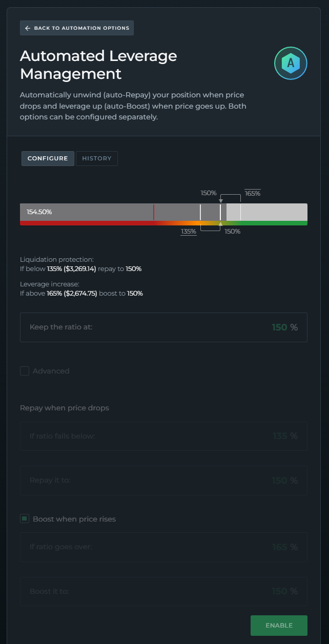Click the underlined 135% label below the bar
The height and width of the screenshot is (644, 329).
pyautogui.click(x=189, y=232)
